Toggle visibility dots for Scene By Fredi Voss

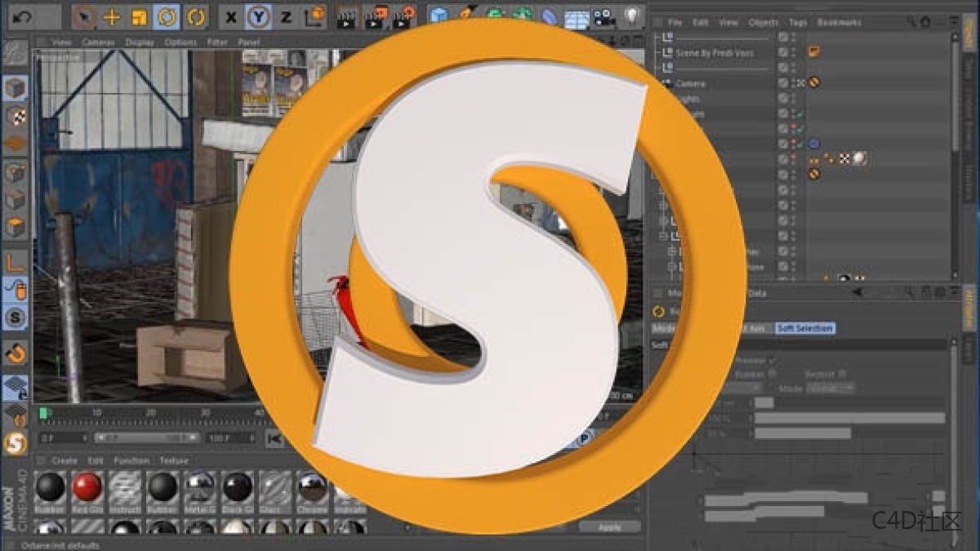(x=793, y=52)
